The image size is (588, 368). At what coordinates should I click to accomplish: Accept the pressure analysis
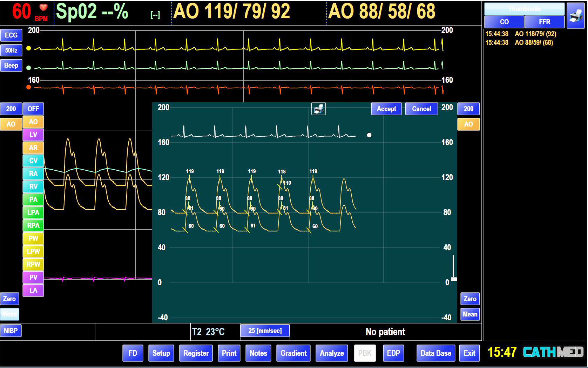[386, 109]
